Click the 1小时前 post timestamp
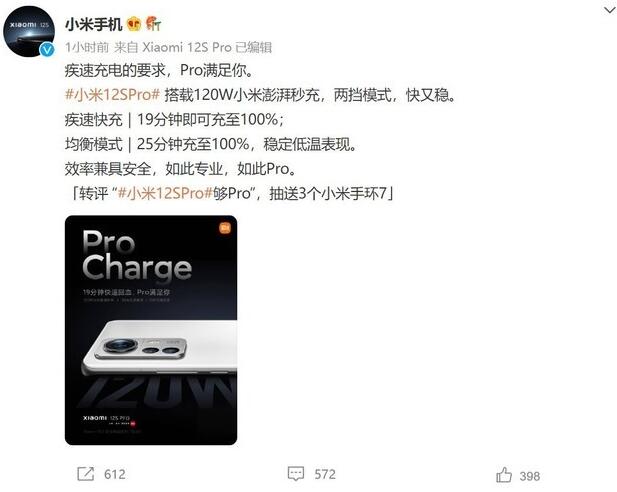 tap(87, 48)
